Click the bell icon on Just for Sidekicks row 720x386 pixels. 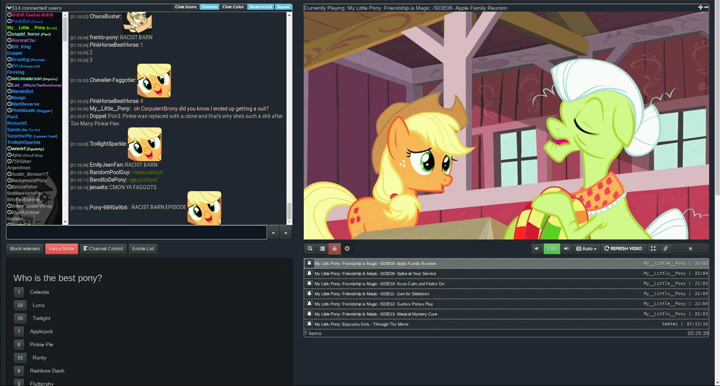pos(309,293)
